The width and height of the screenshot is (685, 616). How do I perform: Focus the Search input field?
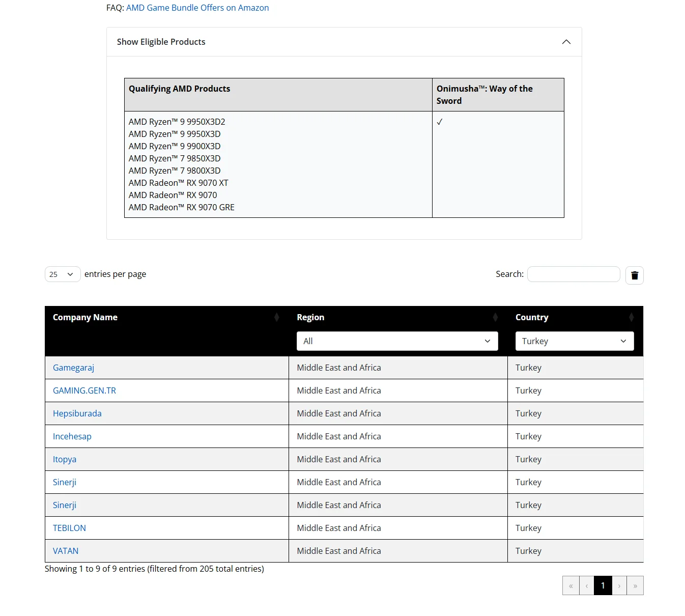click(x=574, y=274)
